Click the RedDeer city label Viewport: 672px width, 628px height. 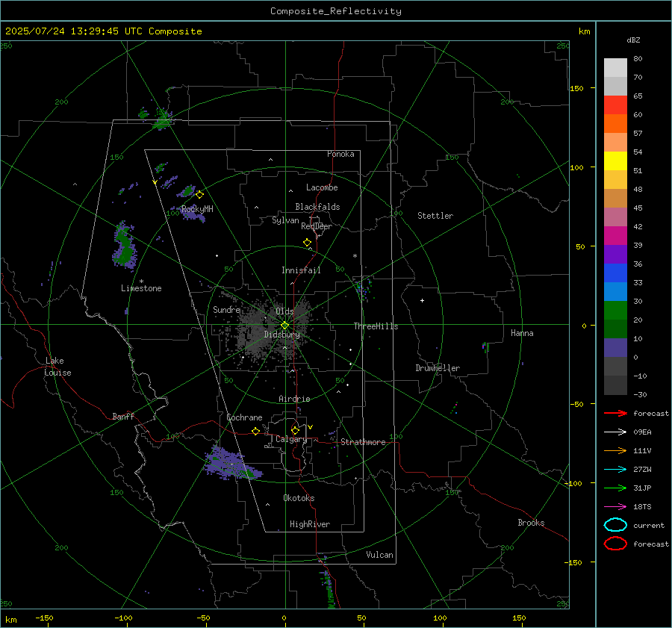coord(317,226)
